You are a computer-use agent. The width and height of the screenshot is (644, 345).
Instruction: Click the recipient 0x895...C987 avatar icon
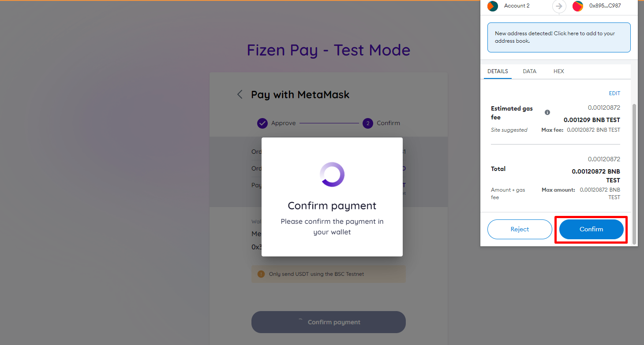click(x=578, y=6)
